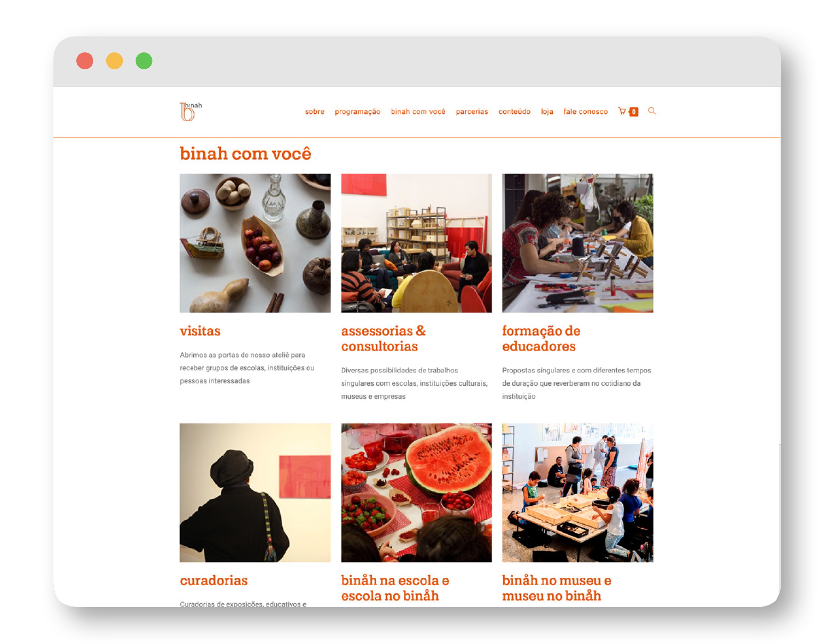Click the curadorias gallery photo

tap(255, 492)
